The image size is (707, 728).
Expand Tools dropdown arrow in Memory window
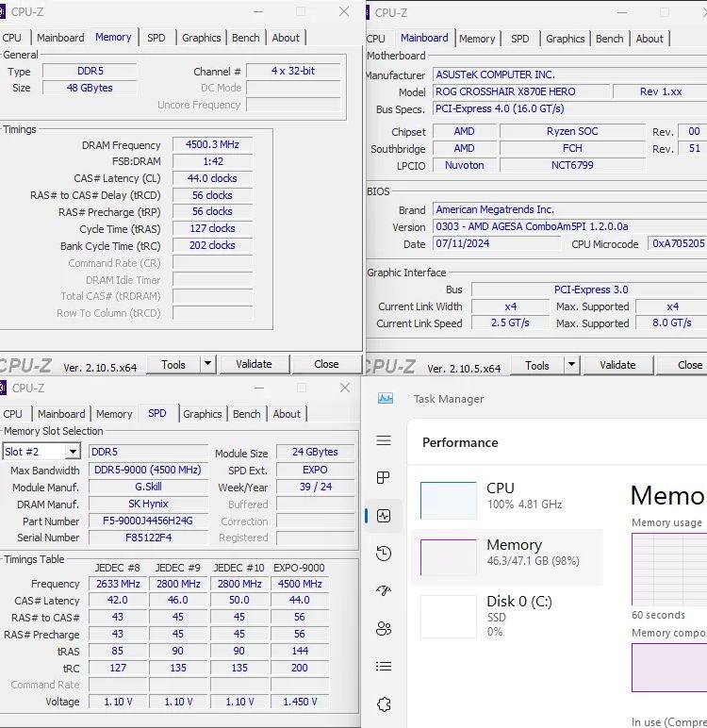(208, 364)
